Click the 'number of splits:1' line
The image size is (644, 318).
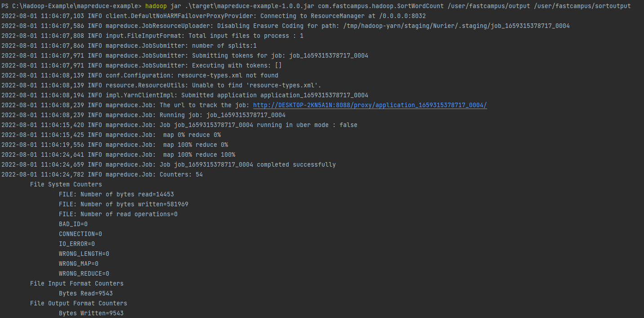click(129, 45)
